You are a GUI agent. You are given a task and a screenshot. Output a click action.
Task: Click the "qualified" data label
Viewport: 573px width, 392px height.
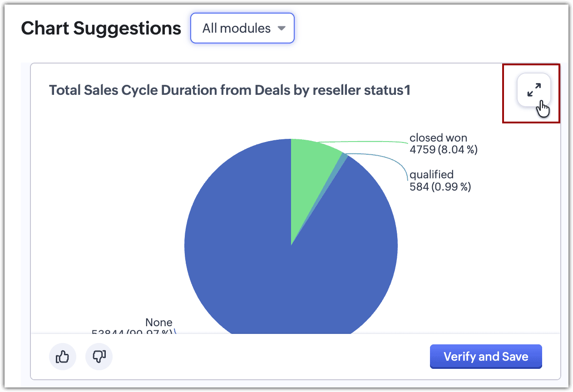[x=431, y=175]
